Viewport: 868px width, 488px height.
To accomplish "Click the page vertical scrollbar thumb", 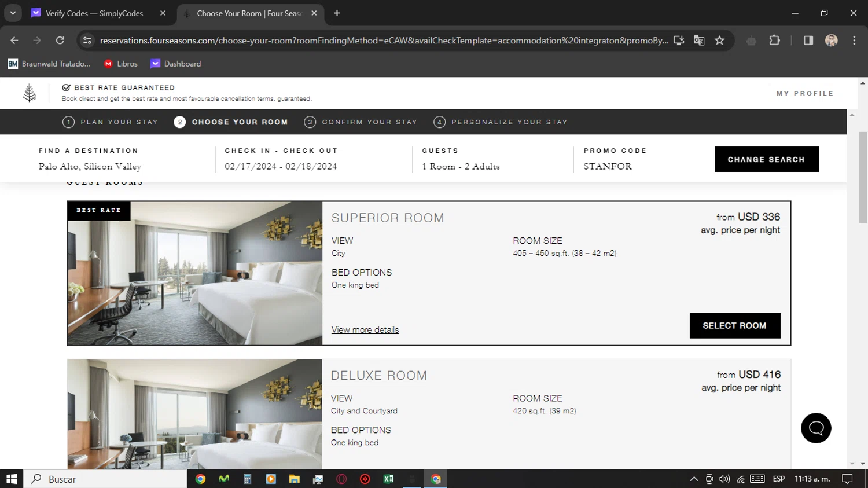I will pyautogui.click(x=863, y=177).
